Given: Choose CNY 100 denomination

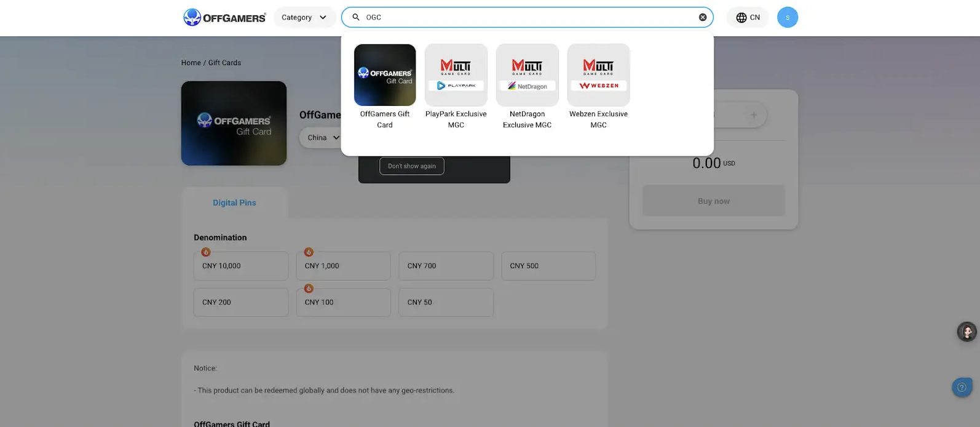Looking at the screenshot, I should click(x=344, y=302).
